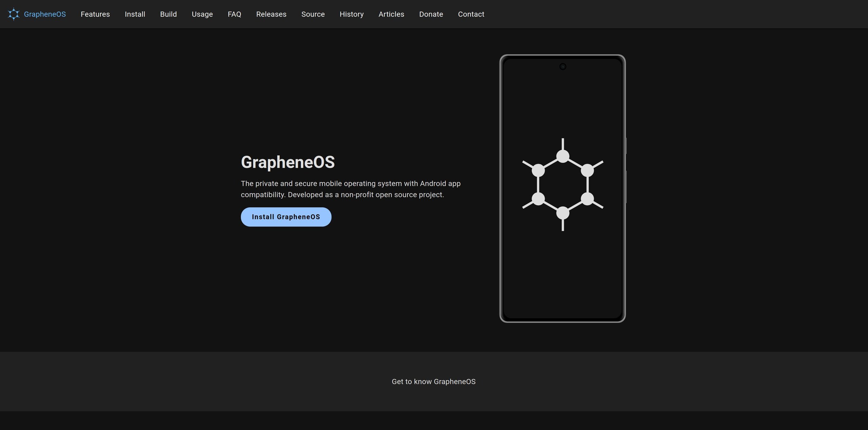Click the phone mockup front camera dot
The image size is (868, 430).
[x=562, y=67]
